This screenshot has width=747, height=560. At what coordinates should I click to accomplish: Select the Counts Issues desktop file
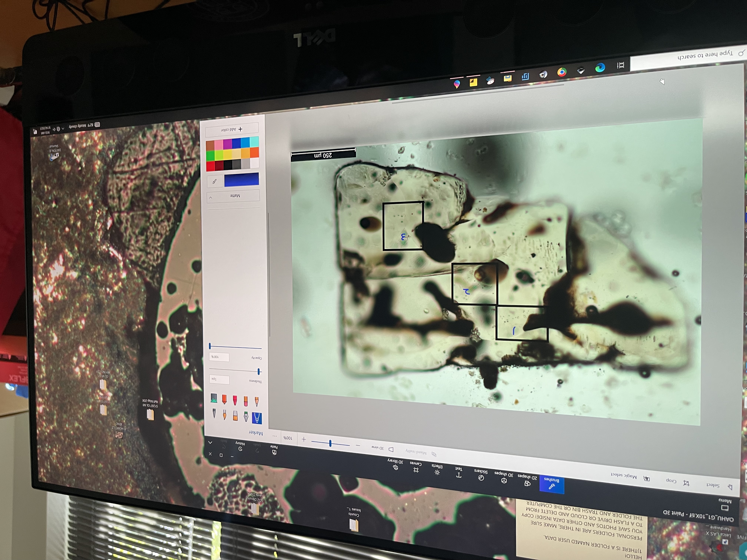353,519
